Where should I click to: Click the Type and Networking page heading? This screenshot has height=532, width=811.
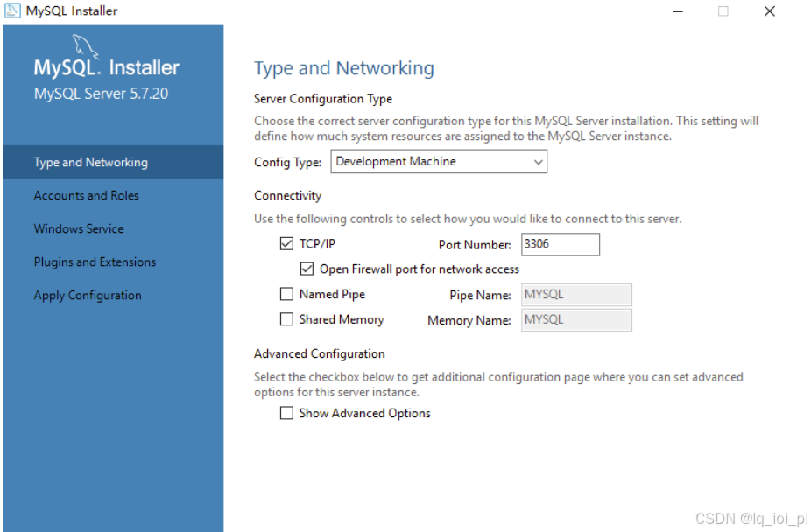coord(344,68)
